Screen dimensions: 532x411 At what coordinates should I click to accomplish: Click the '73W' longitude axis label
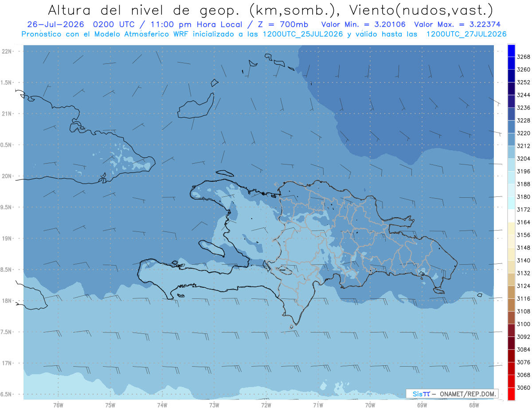click(214, 404)
